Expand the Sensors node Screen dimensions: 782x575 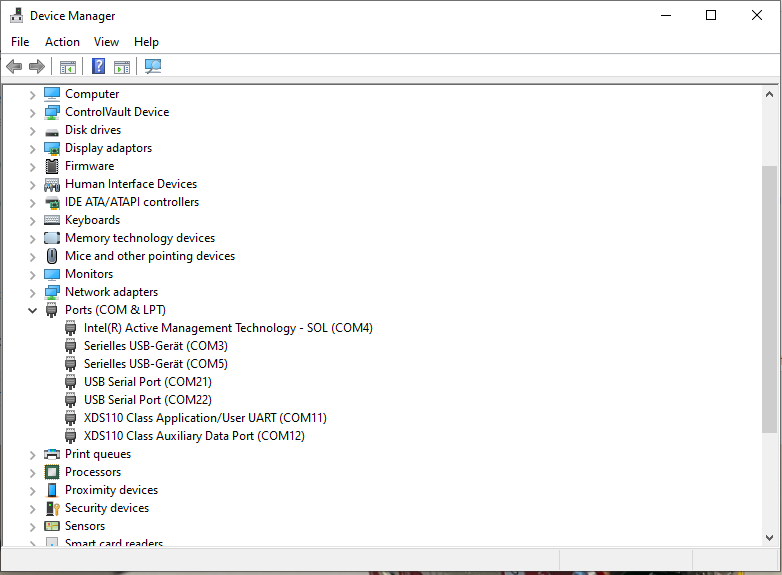[x=32, y=526]
